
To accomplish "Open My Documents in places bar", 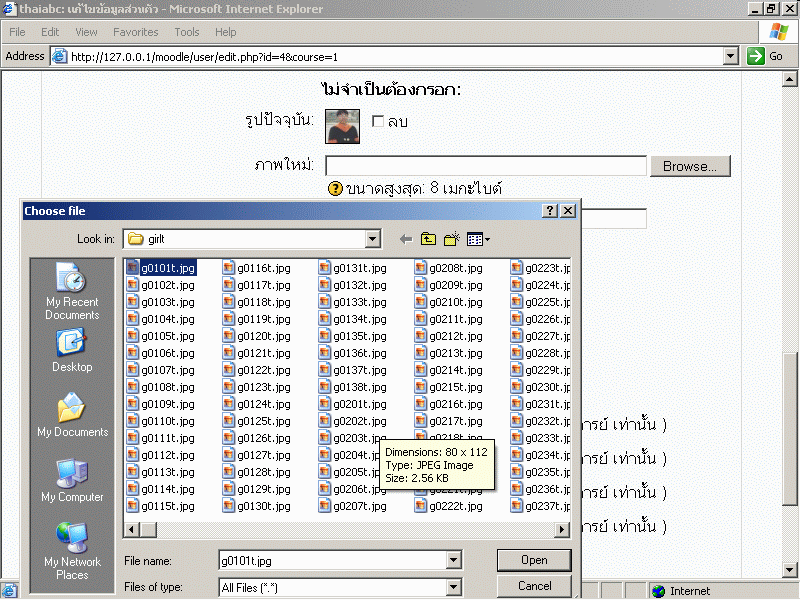I will [x=72, y=416].
